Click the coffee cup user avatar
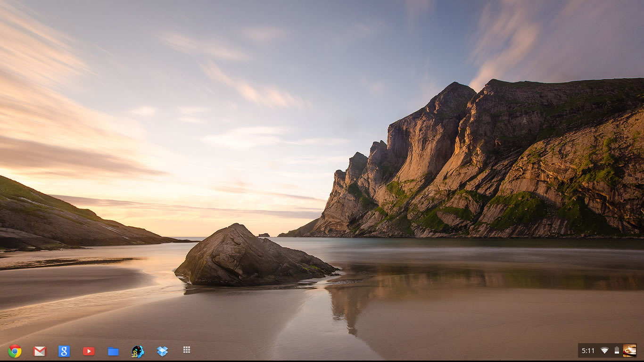The height and width of the screenshot is (362, 644). pyautogui.click(x=629, y=350)
